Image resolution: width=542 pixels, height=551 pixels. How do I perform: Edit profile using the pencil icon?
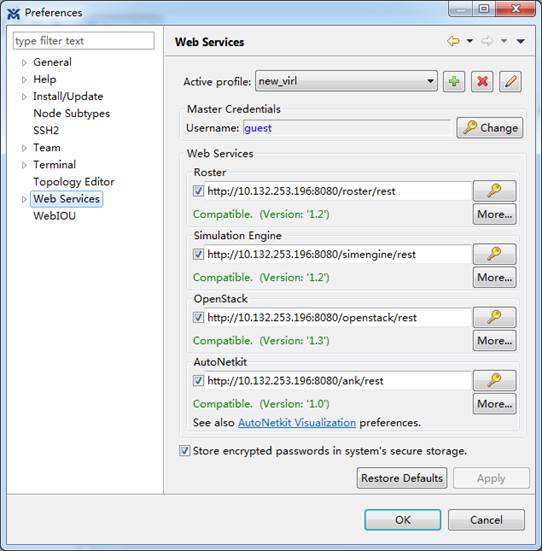510,82
